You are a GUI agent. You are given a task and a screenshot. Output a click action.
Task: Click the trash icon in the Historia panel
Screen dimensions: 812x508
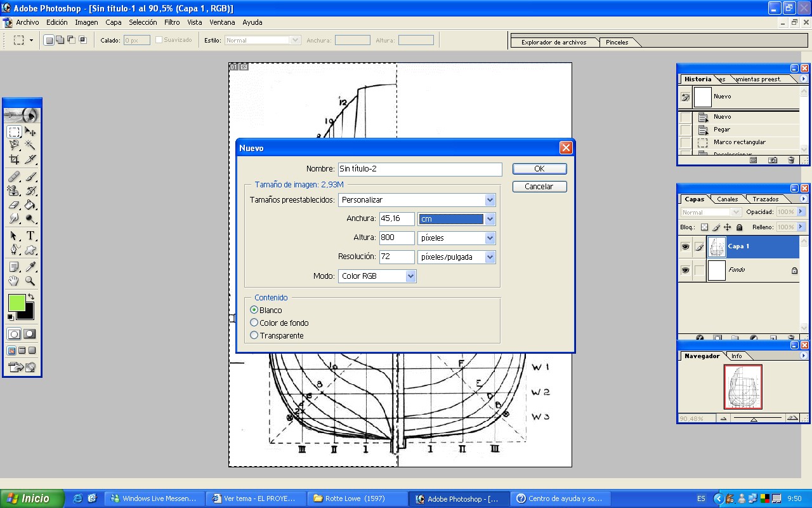pos(791,161)
